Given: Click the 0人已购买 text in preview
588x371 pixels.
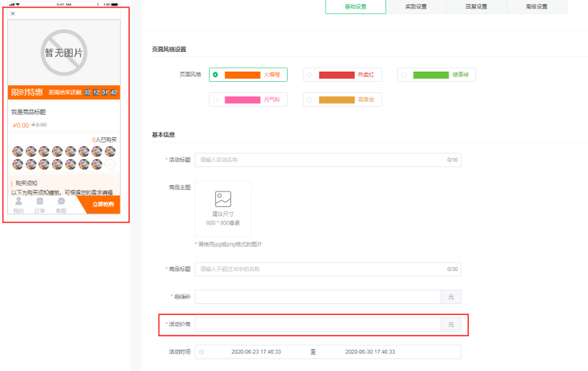Looking at the screenshot, I should pyautogui.click(x=104, y=139).
